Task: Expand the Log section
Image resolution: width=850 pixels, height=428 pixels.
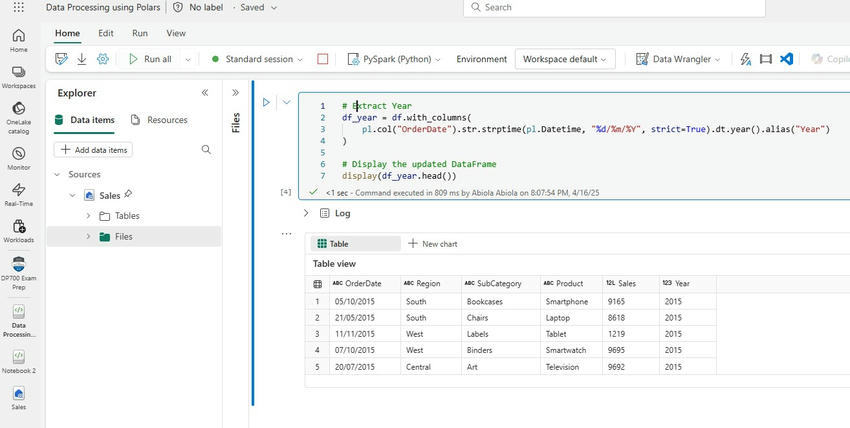Action: tap(306, 213)
